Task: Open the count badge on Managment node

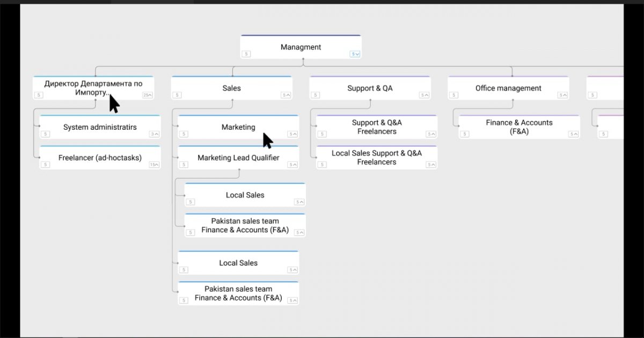Action: 246,54
